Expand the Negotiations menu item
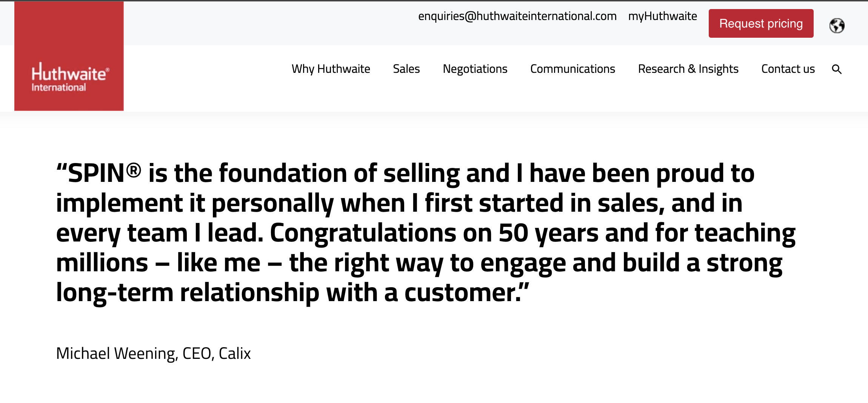Image resolution: width=868 pixels, height=403 pixels. coord(475,69)
